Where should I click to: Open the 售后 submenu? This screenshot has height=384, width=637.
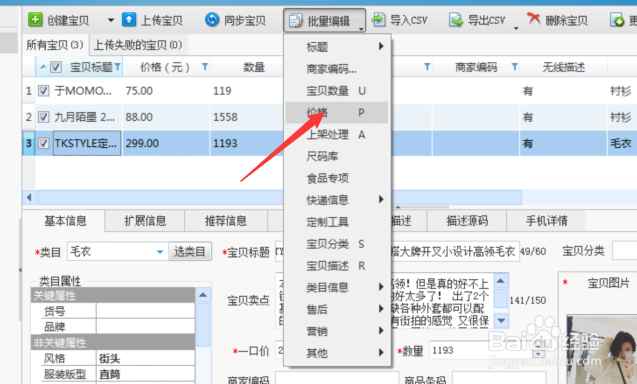[x=337, y=309]
